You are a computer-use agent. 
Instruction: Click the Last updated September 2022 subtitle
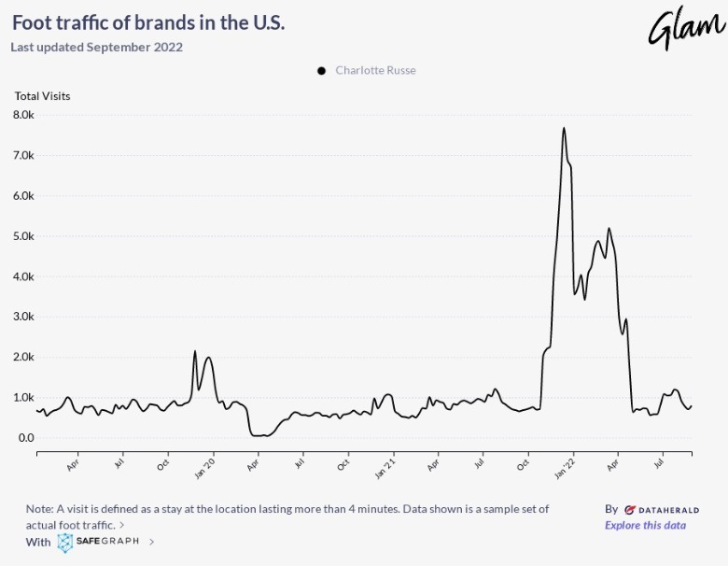coord(97,47)
